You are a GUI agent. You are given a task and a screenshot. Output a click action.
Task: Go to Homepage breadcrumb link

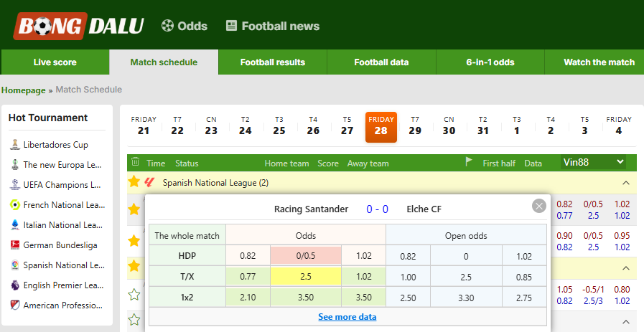click(x=24, y=90)
